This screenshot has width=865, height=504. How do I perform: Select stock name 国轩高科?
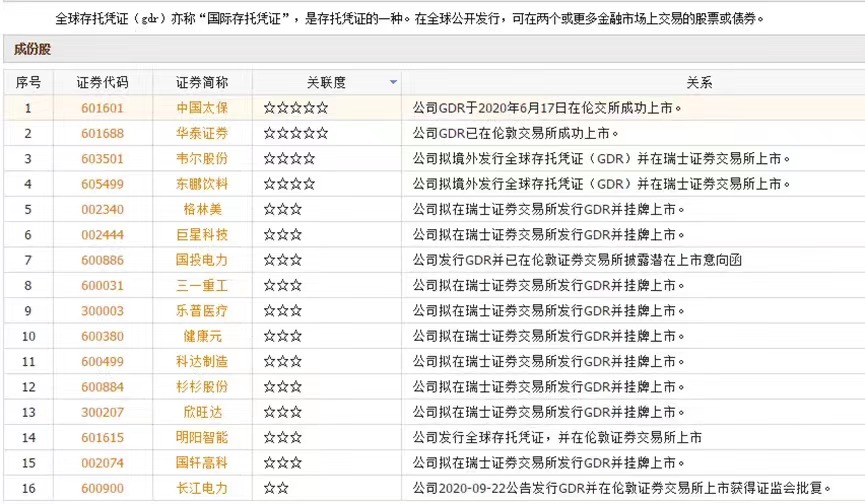click(x=202, y=463)
